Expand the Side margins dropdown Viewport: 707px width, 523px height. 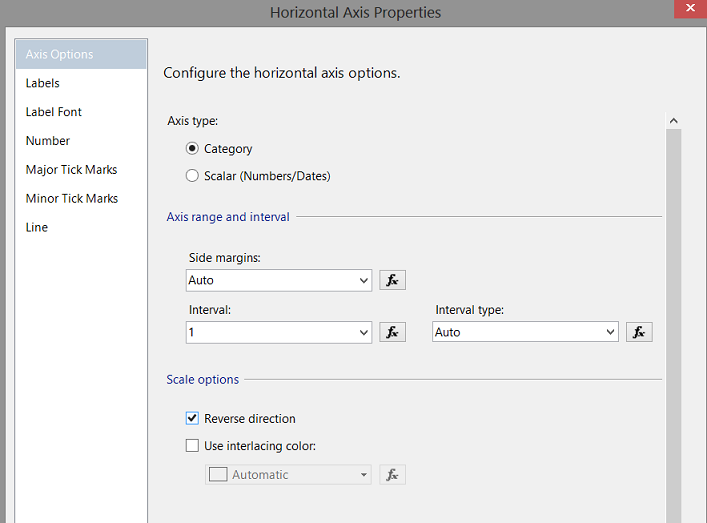pos(363,281)
